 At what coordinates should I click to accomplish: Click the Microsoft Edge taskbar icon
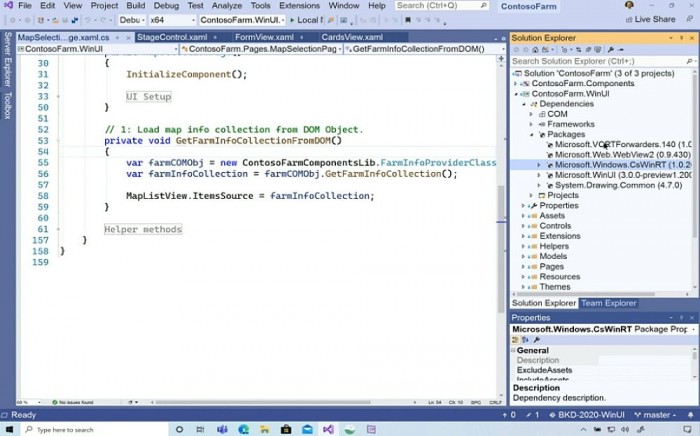pos(243,429)
